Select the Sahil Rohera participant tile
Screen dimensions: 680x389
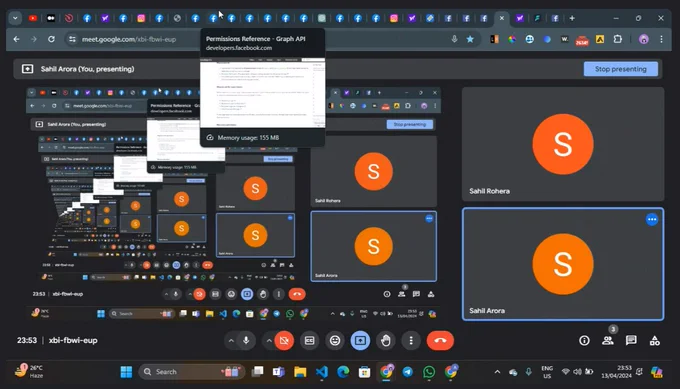[x=562, y=144]
